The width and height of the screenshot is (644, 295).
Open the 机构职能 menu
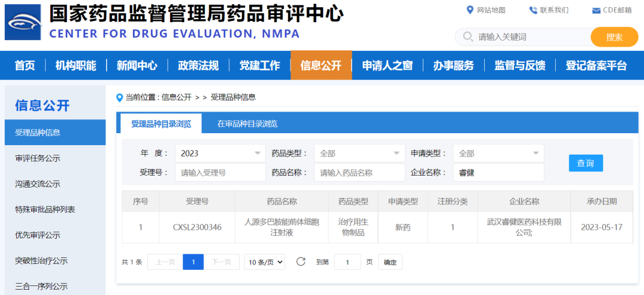[x=76, y=66]
